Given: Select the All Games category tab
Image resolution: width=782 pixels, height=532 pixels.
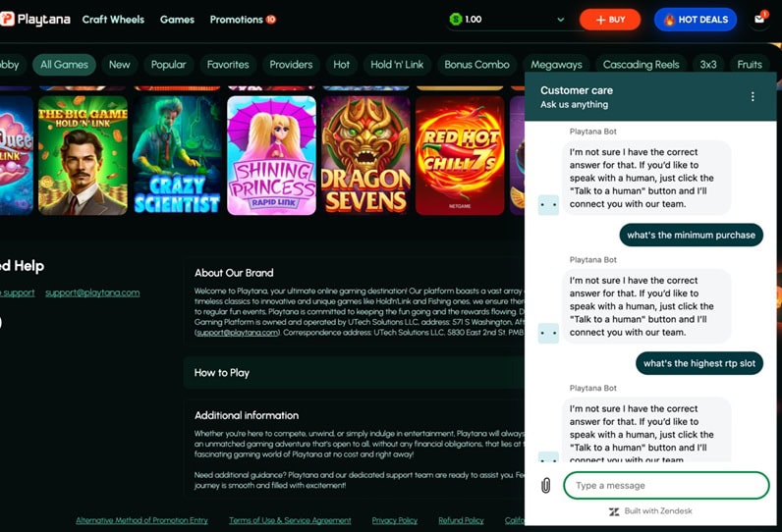Looking at the screenshot, I should pyautogui.click(x=64, y=65).
